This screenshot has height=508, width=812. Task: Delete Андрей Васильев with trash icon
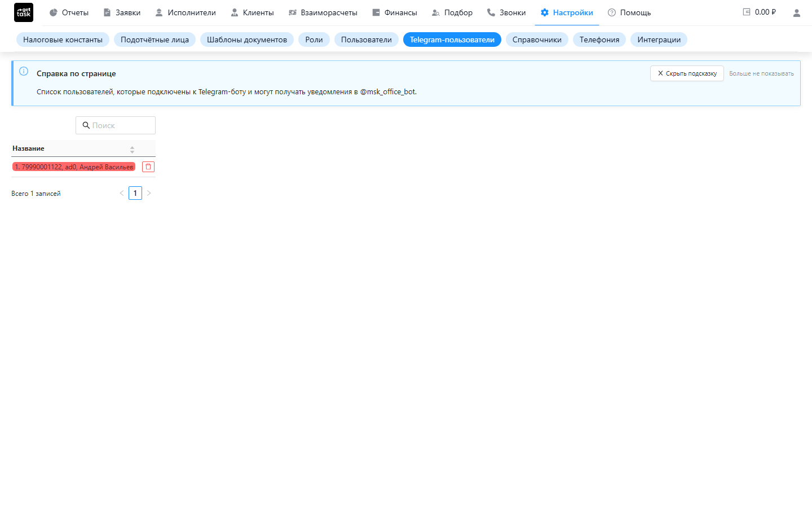click(148, 167)
